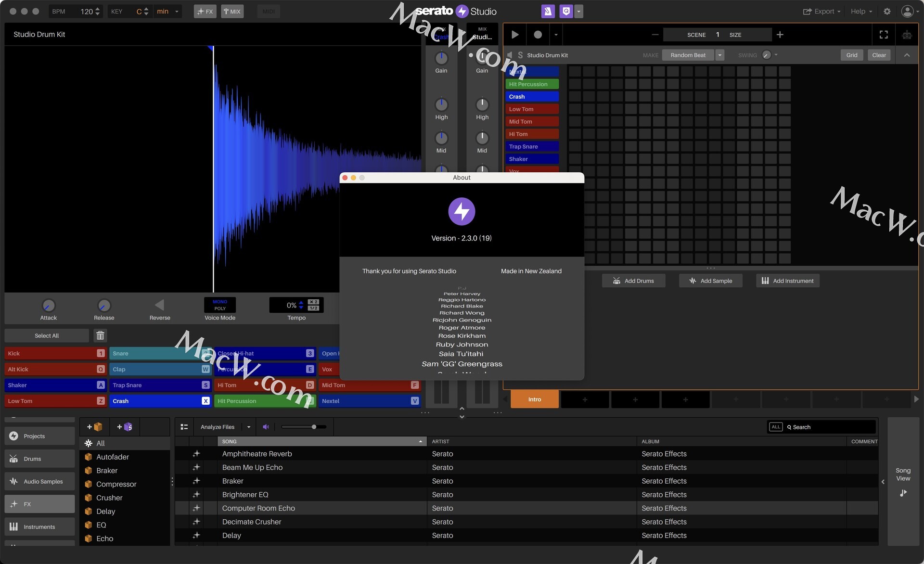This screenshot has width=924, height=564.
Task: Decrease scene size with minus button
Action: (655, 35)
